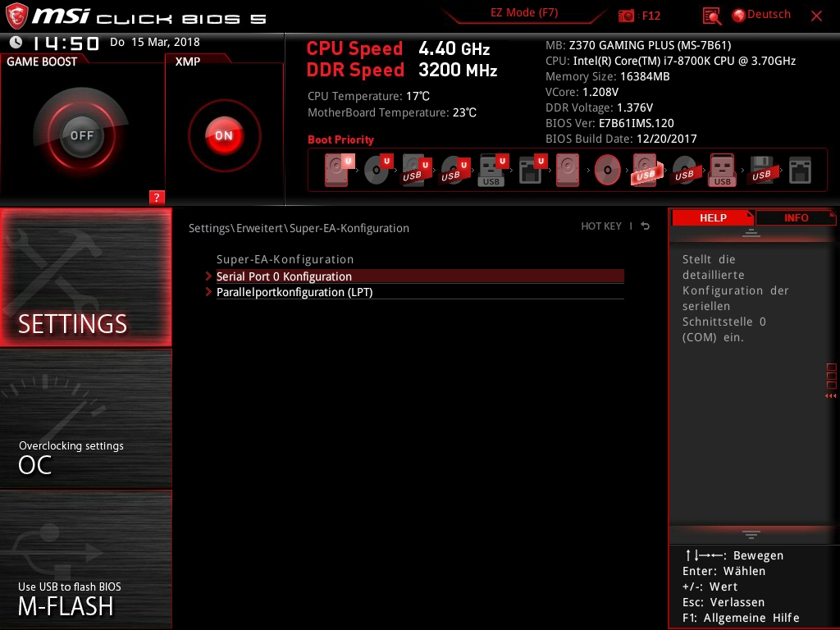Expand the side panel with the triple arrows

tap(830, 396)
